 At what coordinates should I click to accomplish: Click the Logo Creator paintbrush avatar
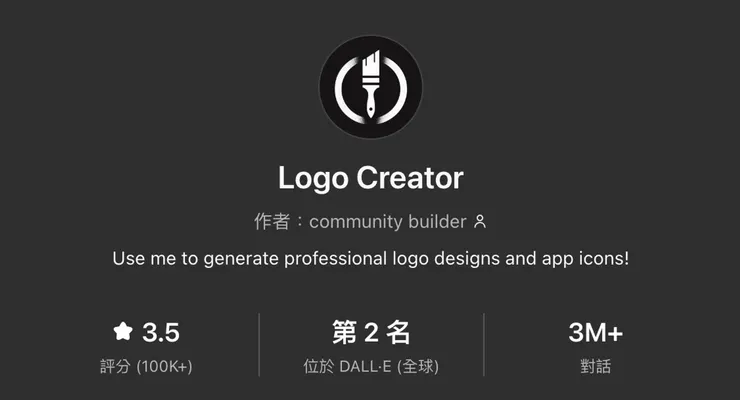coord(370,87)
